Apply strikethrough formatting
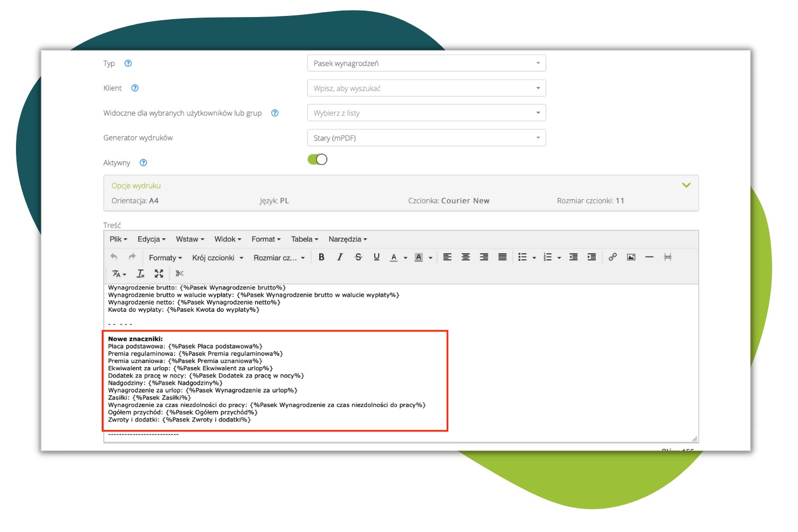798x532 pixels. click(358, 257)
